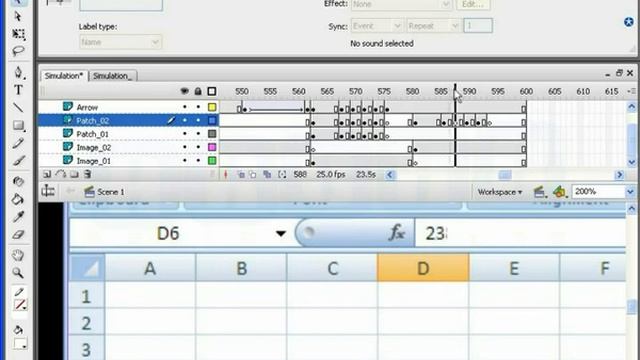This screenshot has height=360, width=640.
Task: Open the Modify Onion Markers icon
Action: pyautogui.click(x=282, y=175)
